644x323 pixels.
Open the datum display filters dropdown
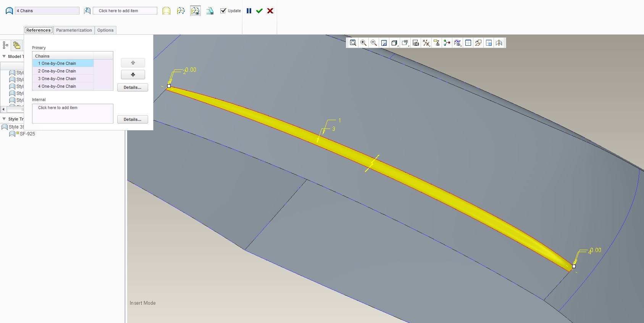pyautogui.click(x=426, y=43)
